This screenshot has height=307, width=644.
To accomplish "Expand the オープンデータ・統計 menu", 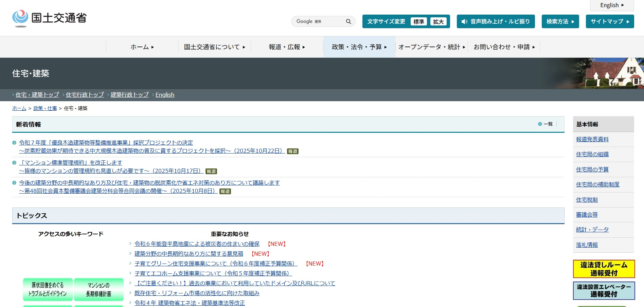I will [431, 47].
